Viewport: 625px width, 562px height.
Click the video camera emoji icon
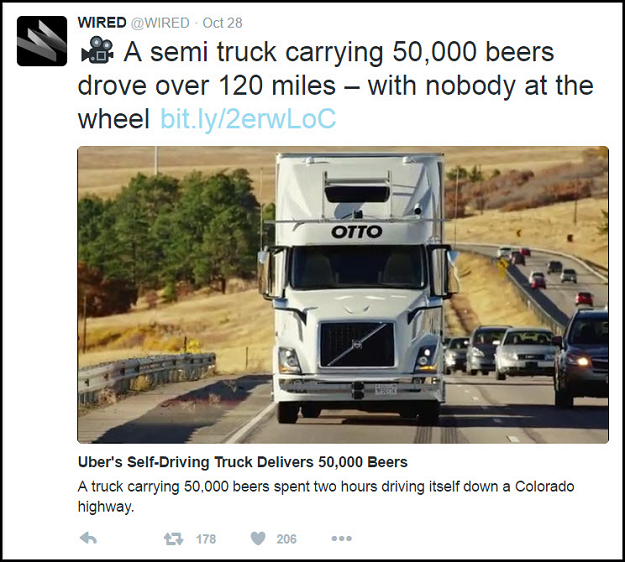point(96,54)
